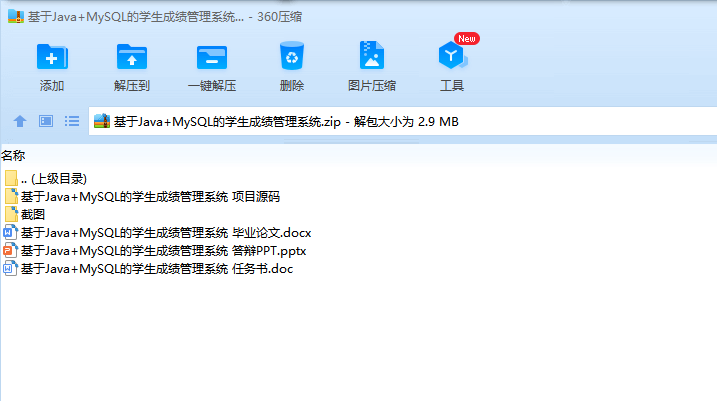Click the folder icon beside 截图
The height and width of the screenshot is (401, 717).
coord(11,214)
